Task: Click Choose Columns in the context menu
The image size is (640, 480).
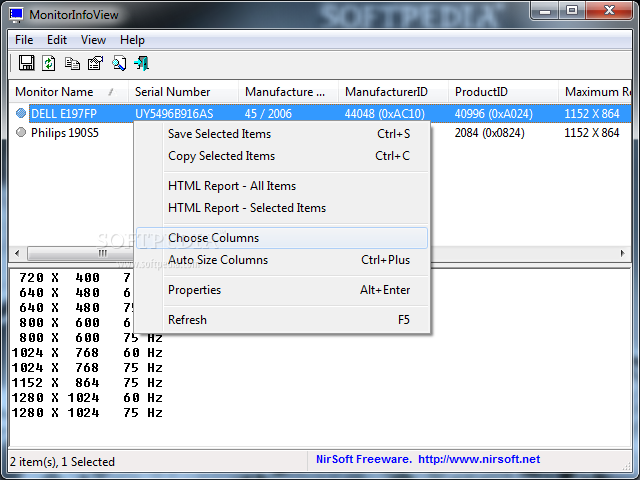Action: pos(282,238)
